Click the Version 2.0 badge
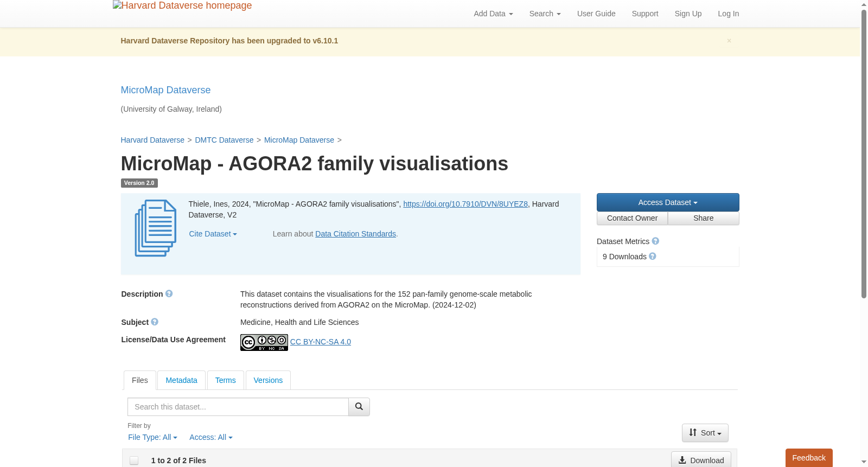This screenshot has width=868, height=467. pos(139,183)
